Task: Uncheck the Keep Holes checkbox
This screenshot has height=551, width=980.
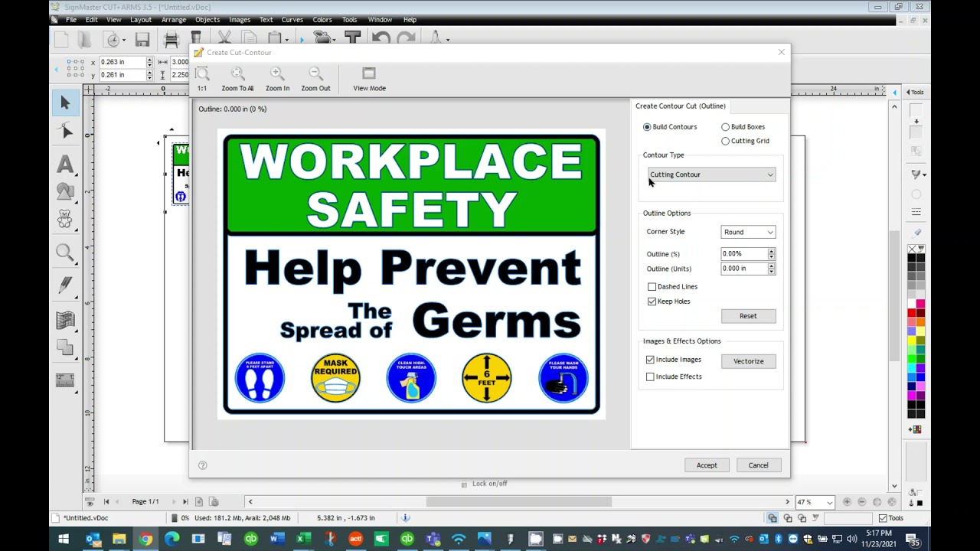Action: (x=652, y=302)
